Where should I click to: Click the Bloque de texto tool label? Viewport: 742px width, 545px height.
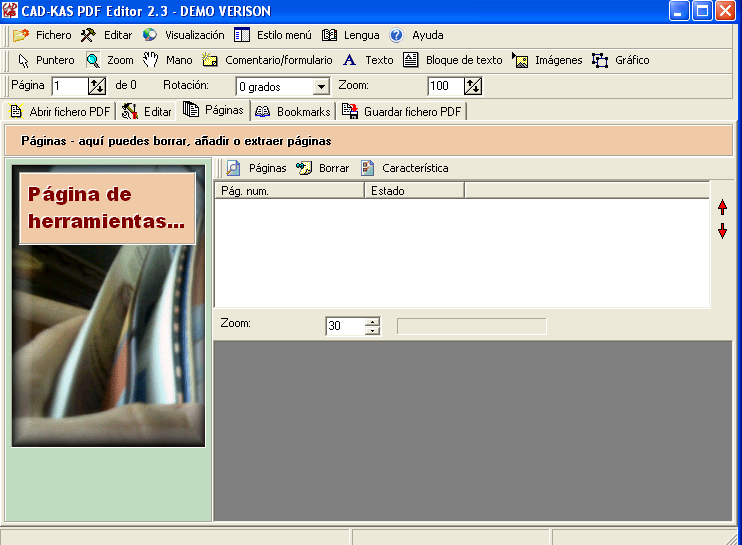click(464, 60)
